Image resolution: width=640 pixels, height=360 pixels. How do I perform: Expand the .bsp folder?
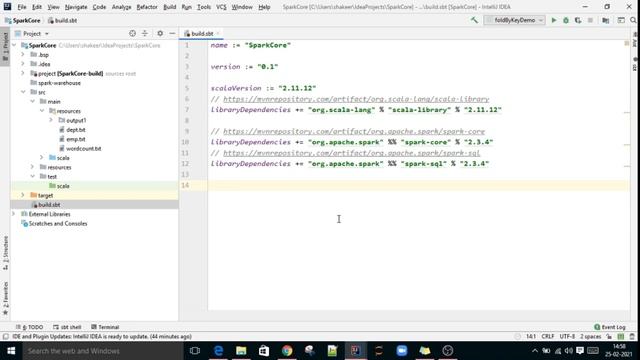pyautogui.click(x=23, y=54)
